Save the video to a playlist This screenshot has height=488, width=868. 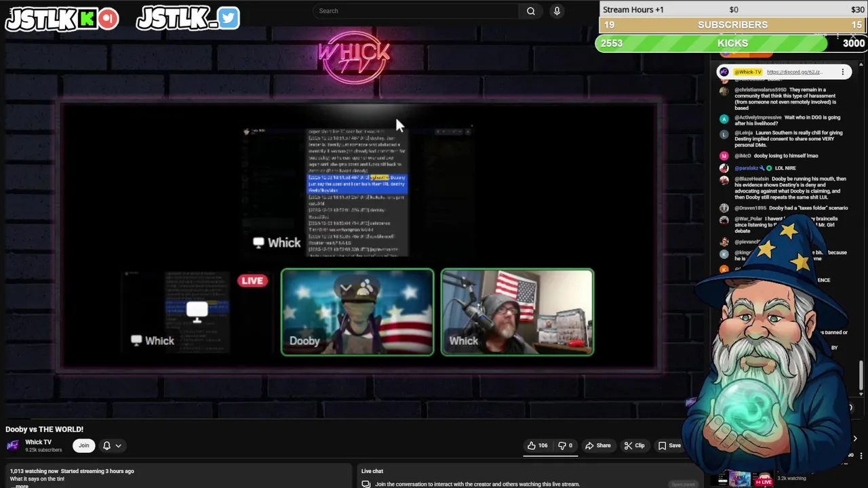669,445
